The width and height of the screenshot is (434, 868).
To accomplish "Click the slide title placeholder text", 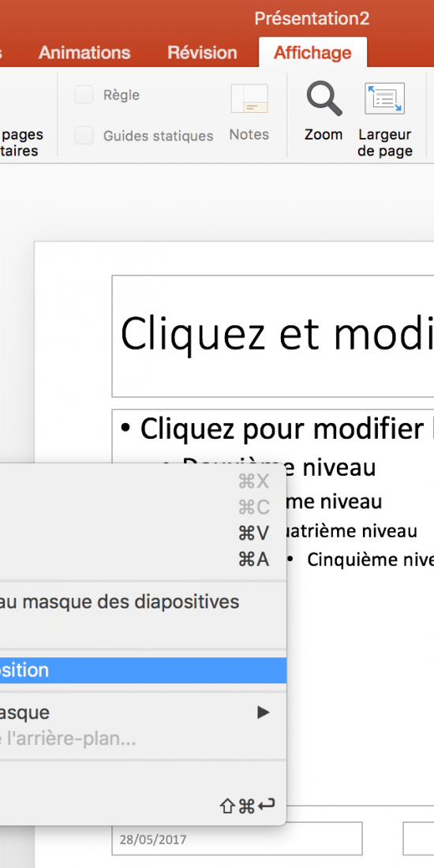I will pos(277,334).
